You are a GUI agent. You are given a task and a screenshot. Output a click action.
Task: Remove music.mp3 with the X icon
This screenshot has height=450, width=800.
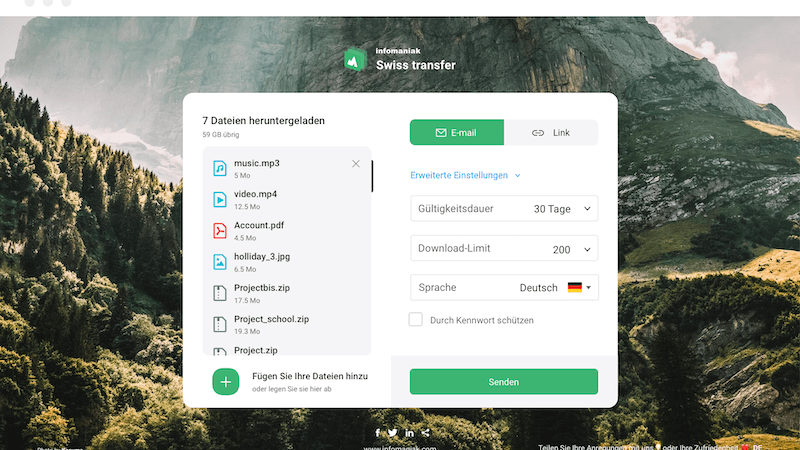[x=356, y=164]
